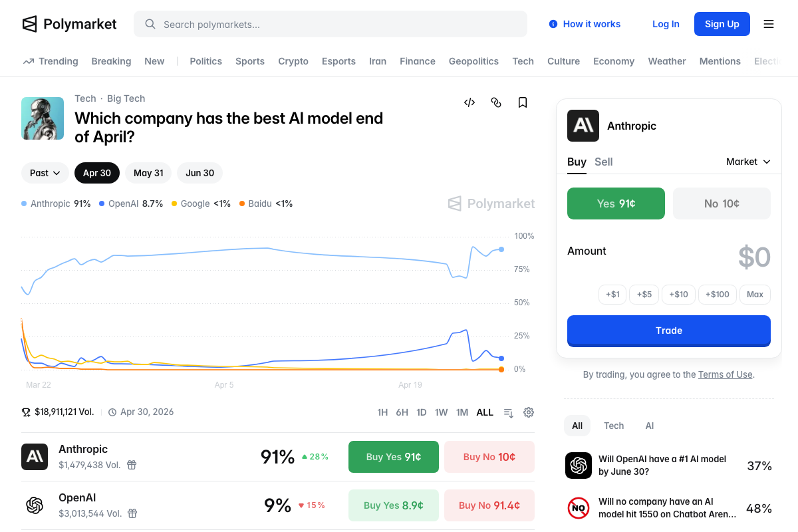Click OpenAI rewards gift icon
Viewport: 798px width, 532px height.
[132, 513]
